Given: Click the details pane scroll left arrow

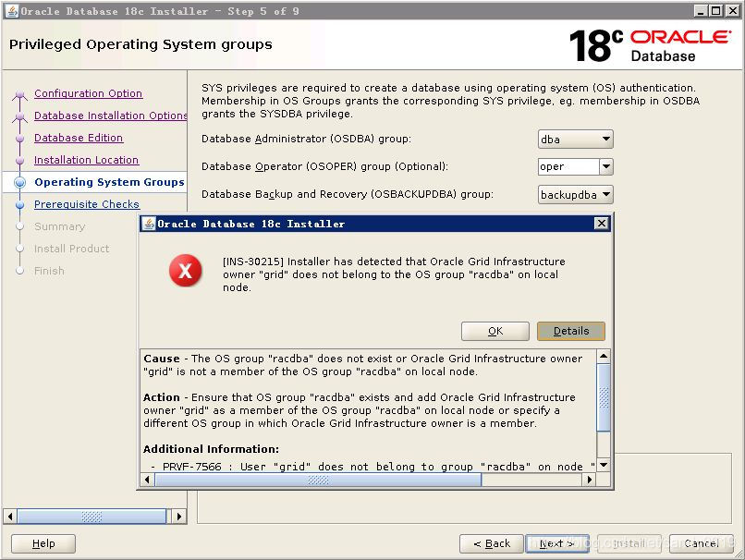Looking at the screenshot, I should 147,480.
